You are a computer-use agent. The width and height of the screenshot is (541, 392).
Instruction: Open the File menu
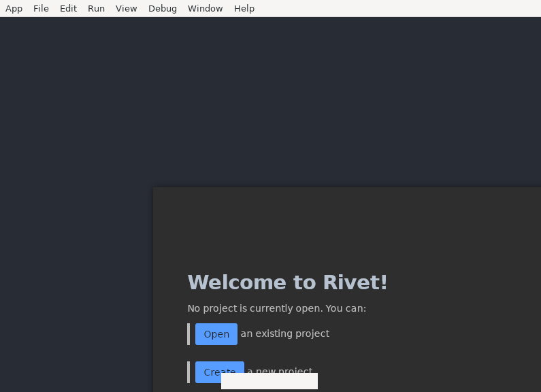[x=41, y=8]
